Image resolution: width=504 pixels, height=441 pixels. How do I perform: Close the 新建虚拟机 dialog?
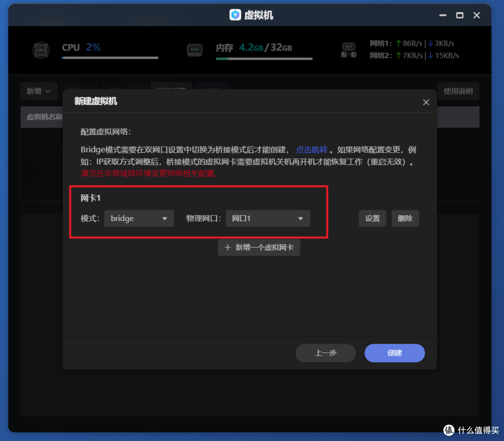point(426,102)
